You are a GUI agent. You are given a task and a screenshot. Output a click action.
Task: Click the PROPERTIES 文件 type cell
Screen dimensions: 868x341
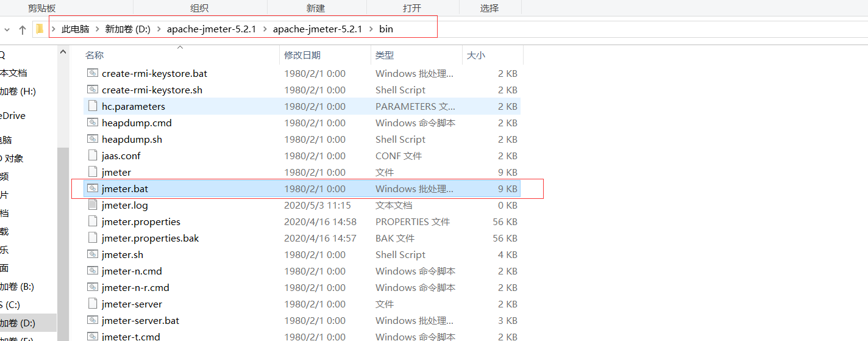413,221
